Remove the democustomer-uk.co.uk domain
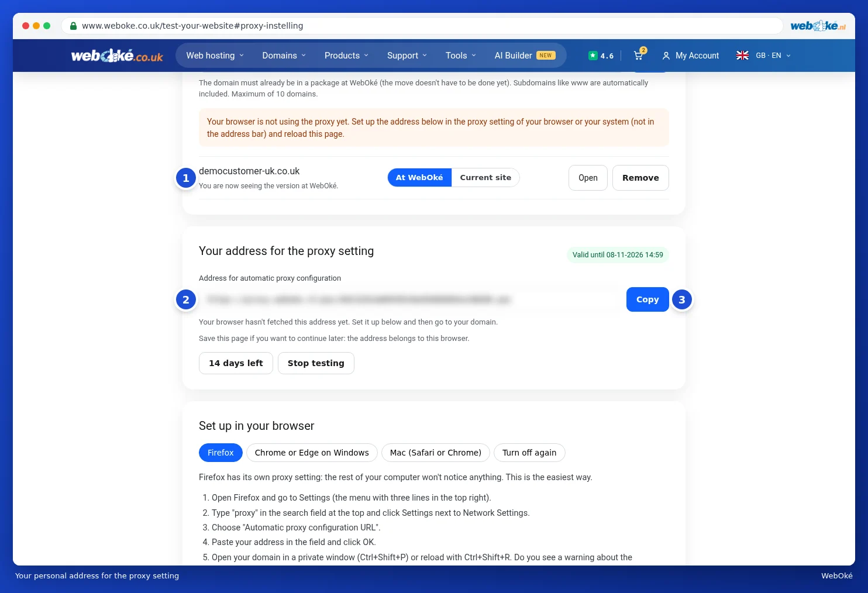Viewport: 868px width, 593px height. pyautogui.click(x=640, y=178)
